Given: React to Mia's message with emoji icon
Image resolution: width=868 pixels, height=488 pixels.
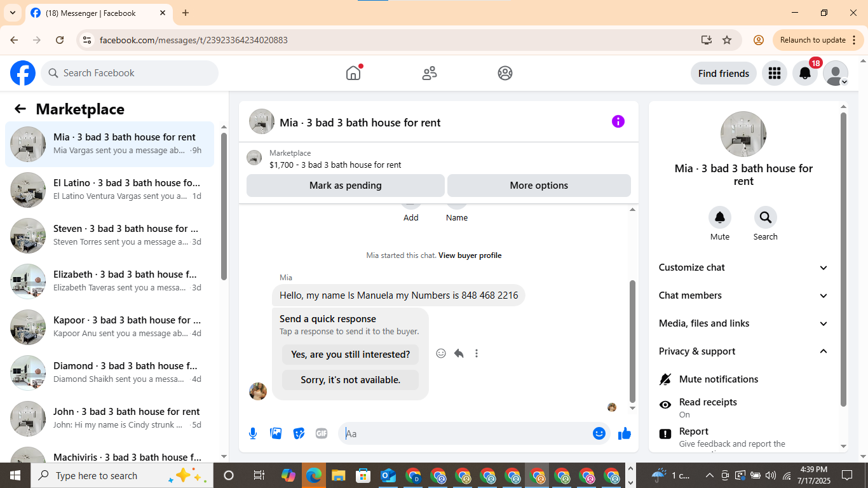Looking at the screenshot, I should tap(441, 353).
